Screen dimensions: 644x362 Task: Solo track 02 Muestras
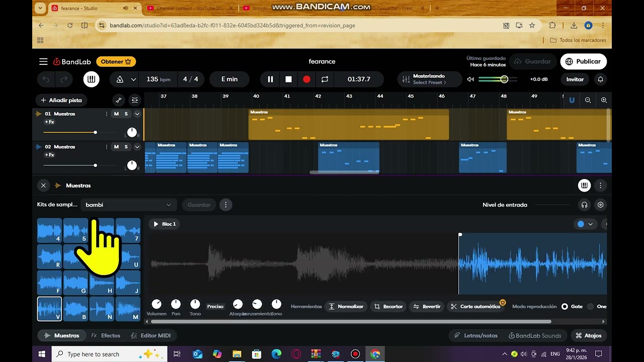(x=126, y=147)
